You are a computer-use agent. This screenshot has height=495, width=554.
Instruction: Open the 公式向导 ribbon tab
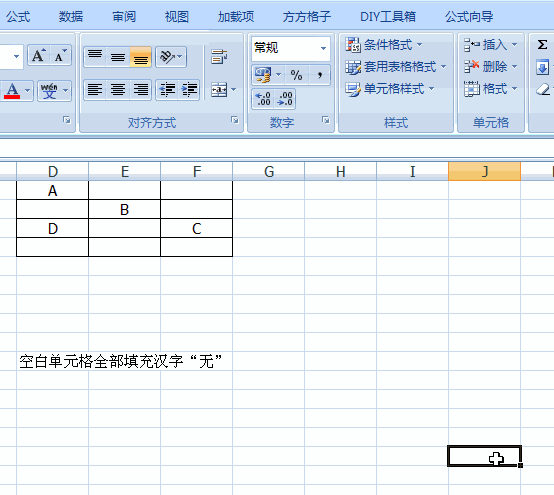[x=469, y=17]
